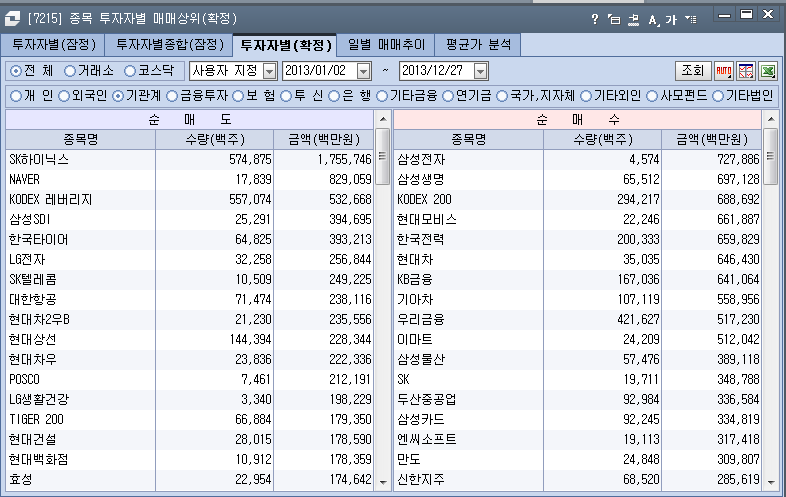Click the help question mark icon

[594, 18]
